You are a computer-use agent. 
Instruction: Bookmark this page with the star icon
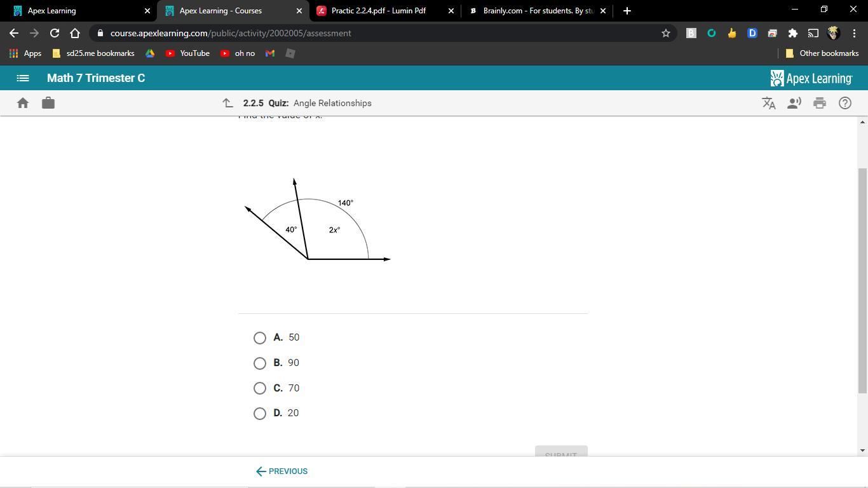[666, 33]
